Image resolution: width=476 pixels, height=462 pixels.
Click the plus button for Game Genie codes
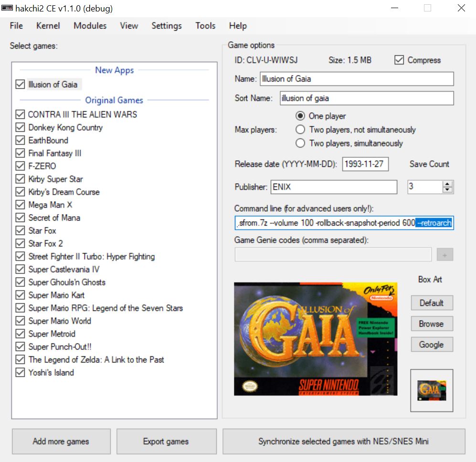(445, 255)
